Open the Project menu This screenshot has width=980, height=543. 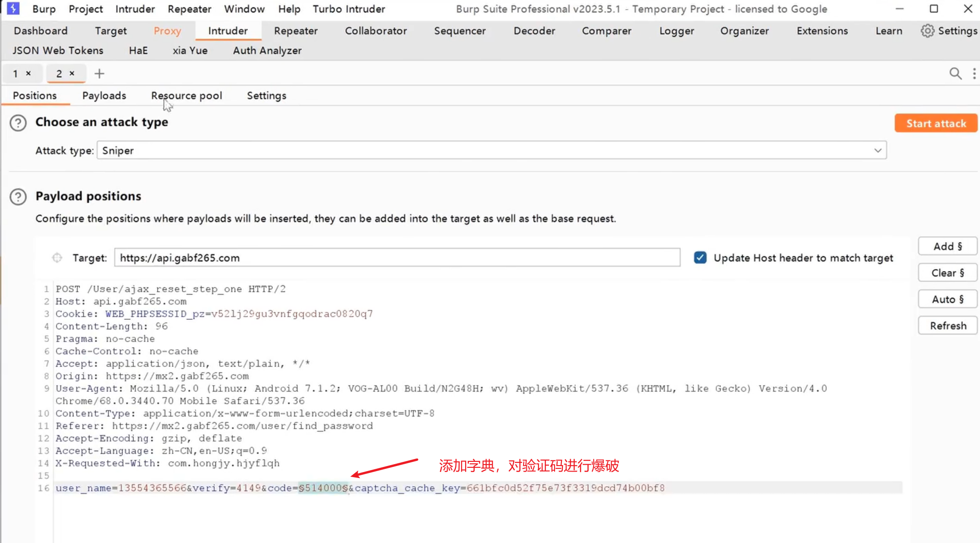pyautogui.click(x=85, y=9)
